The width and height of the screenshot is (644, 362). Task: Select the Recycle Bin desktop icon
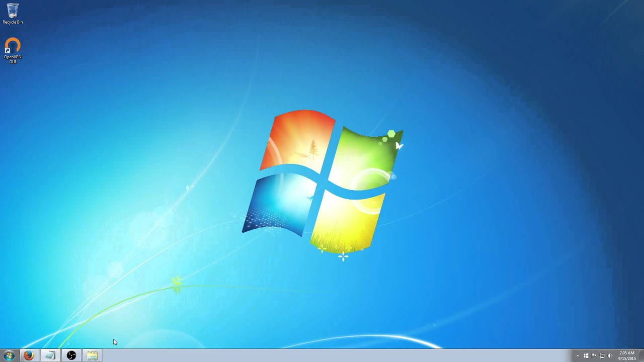click(x=13, y=14)
